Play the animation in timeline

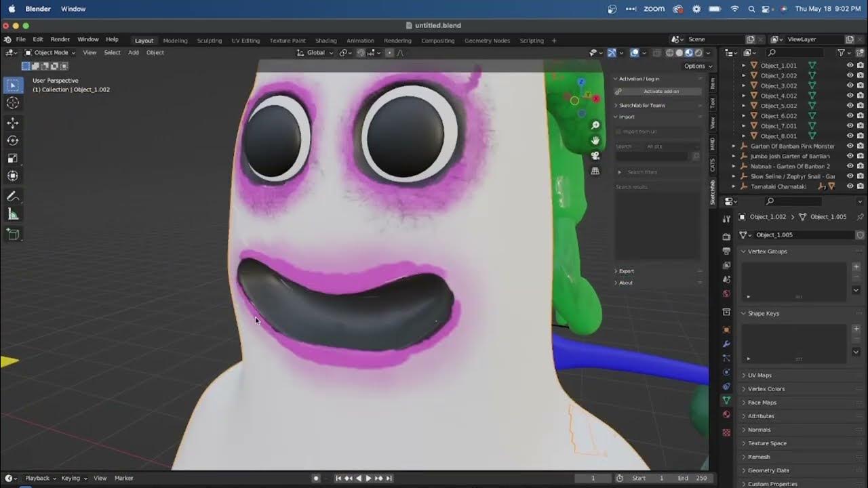[x=368, y=479]
